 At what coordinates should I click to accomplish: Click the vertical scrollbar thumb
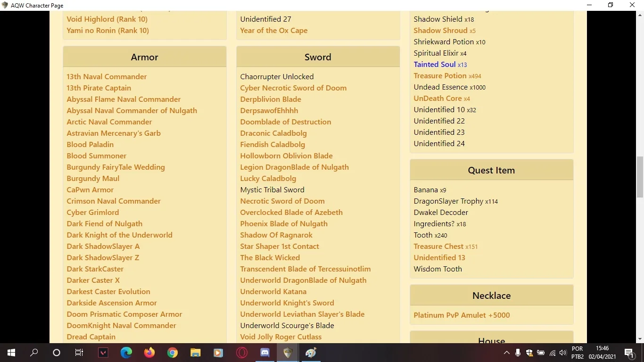click(640, 177)
